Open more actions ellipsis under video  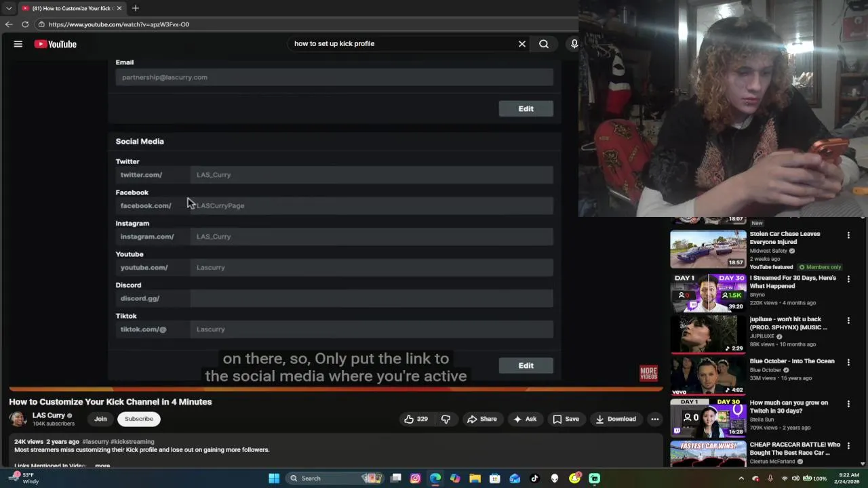655,419
